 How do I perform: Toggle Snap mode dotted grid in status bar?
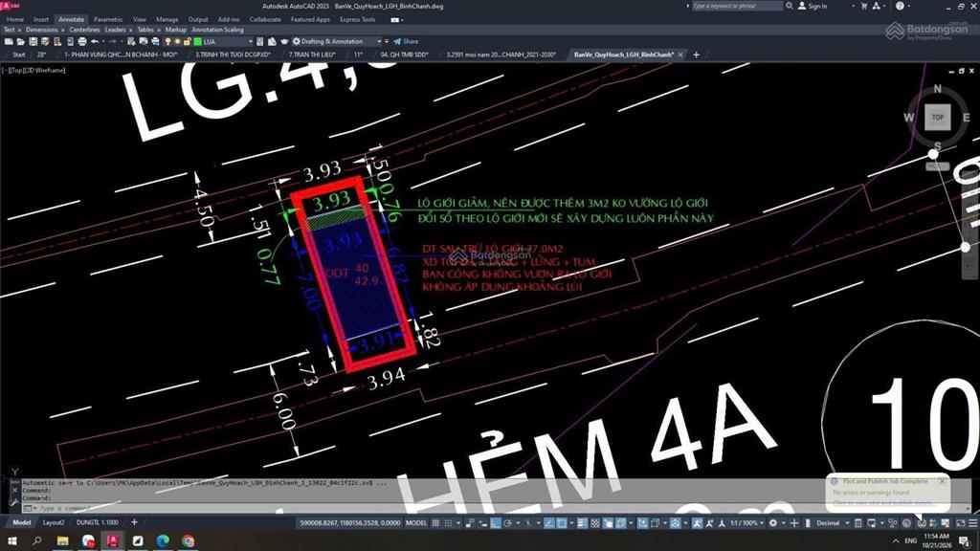pyautogui.click(x=448, y=523)
